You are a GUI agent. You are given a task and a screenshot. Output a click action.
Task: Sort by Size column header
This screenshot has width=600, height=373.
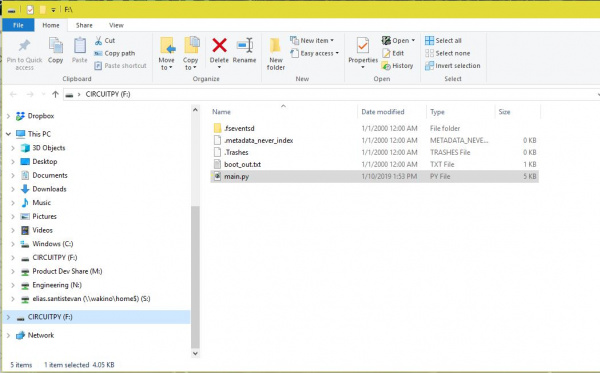[x=517, y=112]
